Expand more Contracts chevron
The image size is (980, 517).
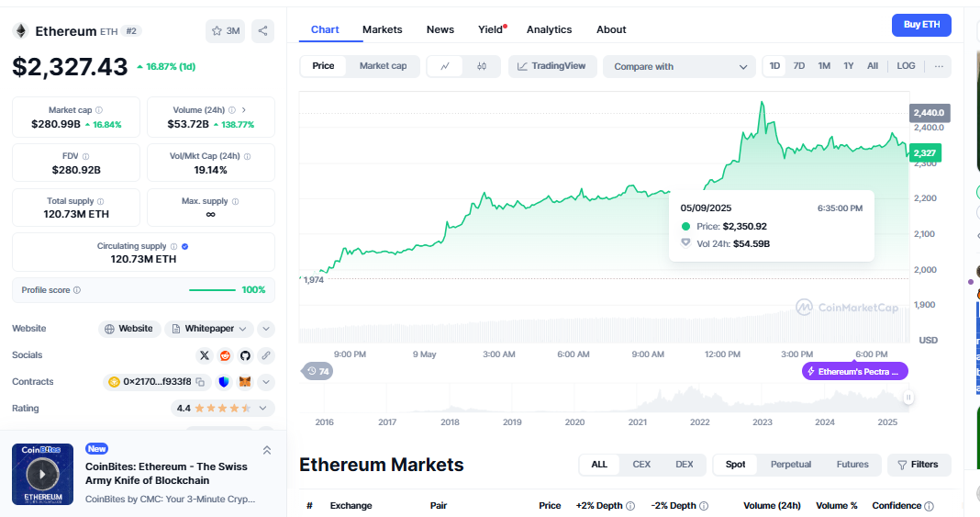coord(265,382)
